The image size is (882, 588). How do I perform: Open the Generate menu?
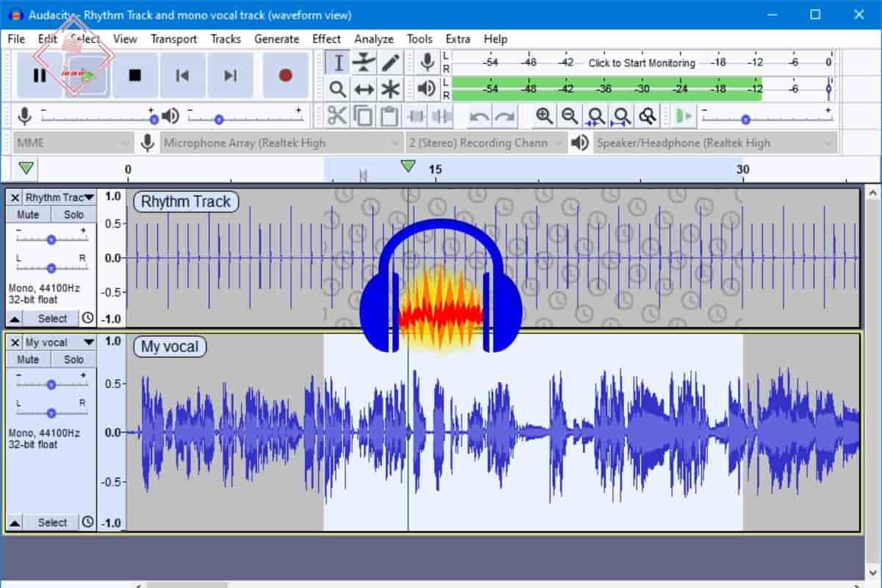coord(276,39)
